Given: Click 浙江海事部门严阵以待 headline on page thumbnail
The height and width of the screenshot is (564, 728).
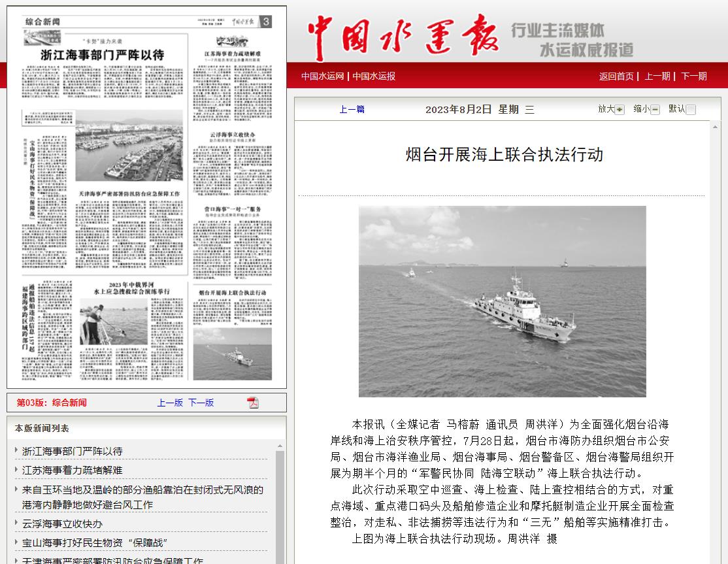Looking at the screenshot, I should (102, 55).
